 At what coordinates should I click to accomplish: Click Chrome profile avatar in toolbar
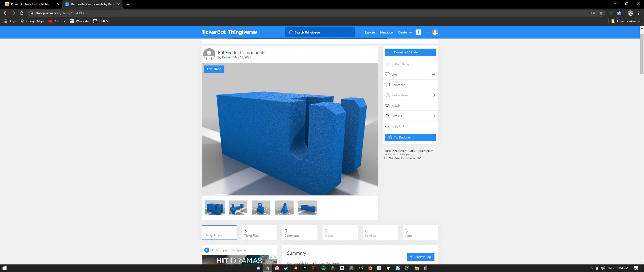pyautogui.click(x=630, y=13)
